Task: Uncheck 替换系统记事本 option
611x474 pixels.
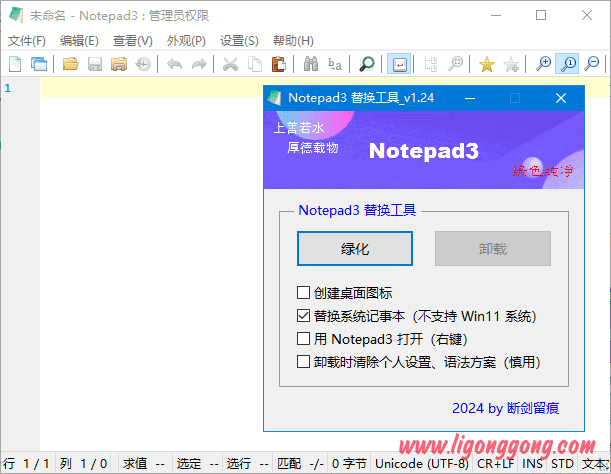Action: coord(303,316)
